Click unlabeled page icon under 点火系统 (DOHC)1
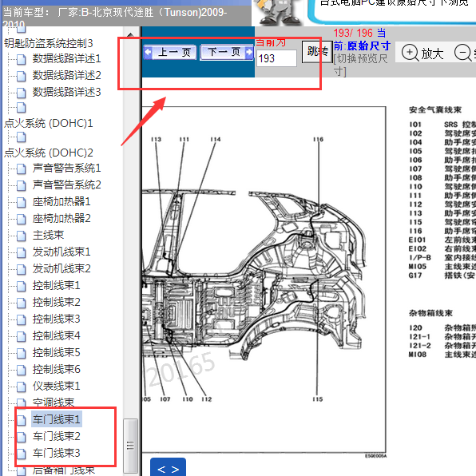 pos(22,137)
